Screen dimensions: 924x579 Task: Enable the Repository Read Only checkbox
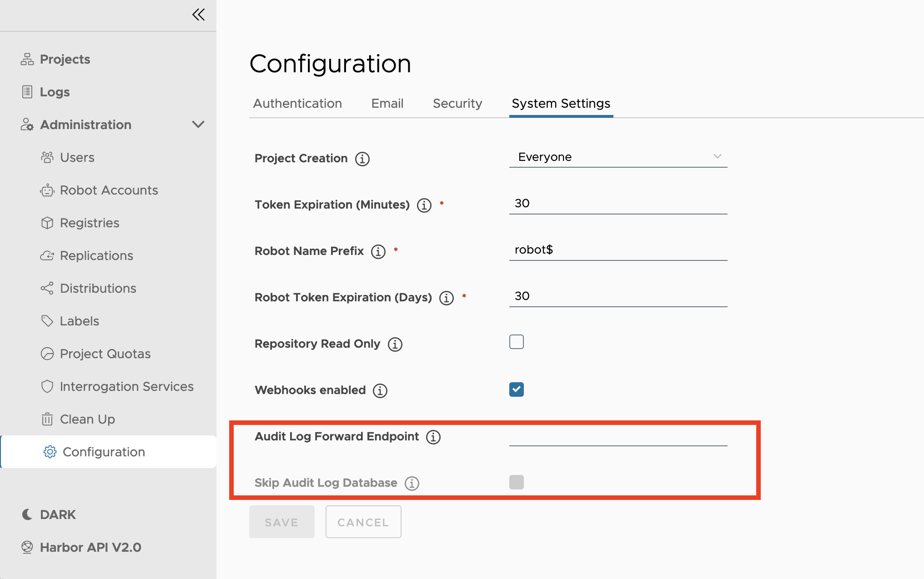(x=517, y=342)
